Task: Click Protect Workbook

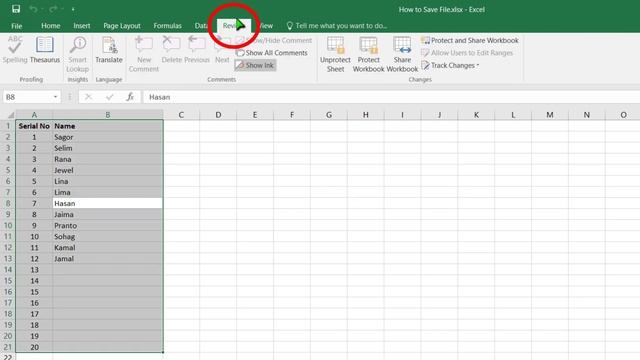Action: pyautogui.click(x=369, y=54)
